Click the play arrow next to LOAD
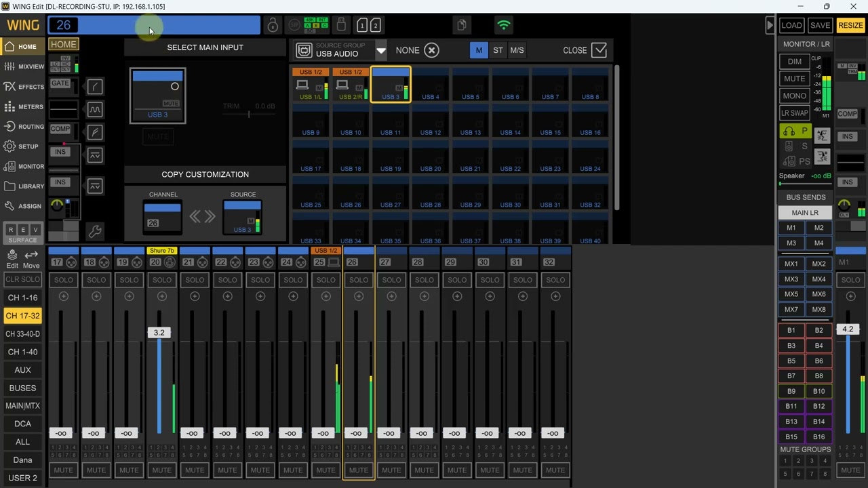This screenshot has width=868, height=488. point(770,26)
